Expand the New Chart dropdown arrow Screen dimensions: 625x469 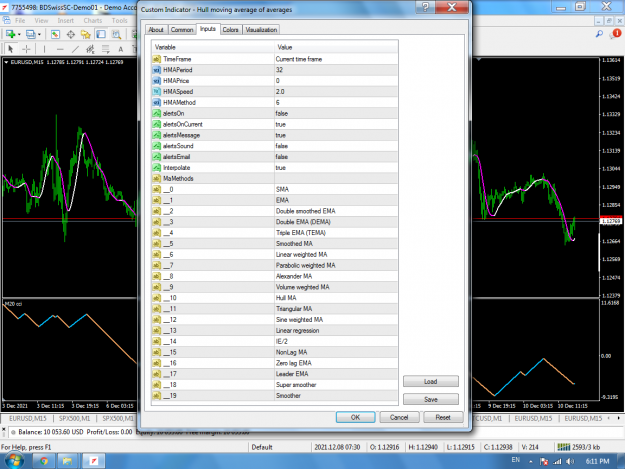pos(19,35)
